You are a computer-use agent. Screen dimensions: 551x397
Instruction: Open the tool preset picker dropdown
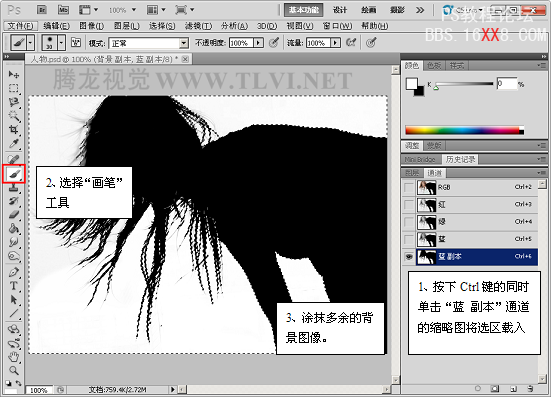click(x=31, y=43)
